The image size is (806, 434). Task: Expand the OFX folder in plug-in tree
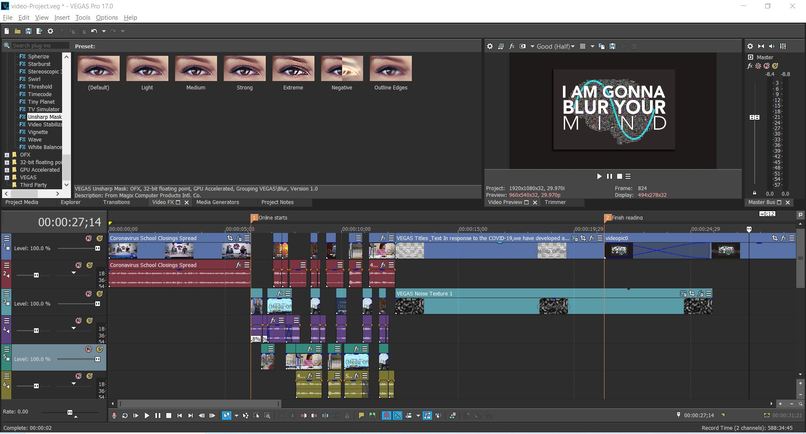[7, 155]
